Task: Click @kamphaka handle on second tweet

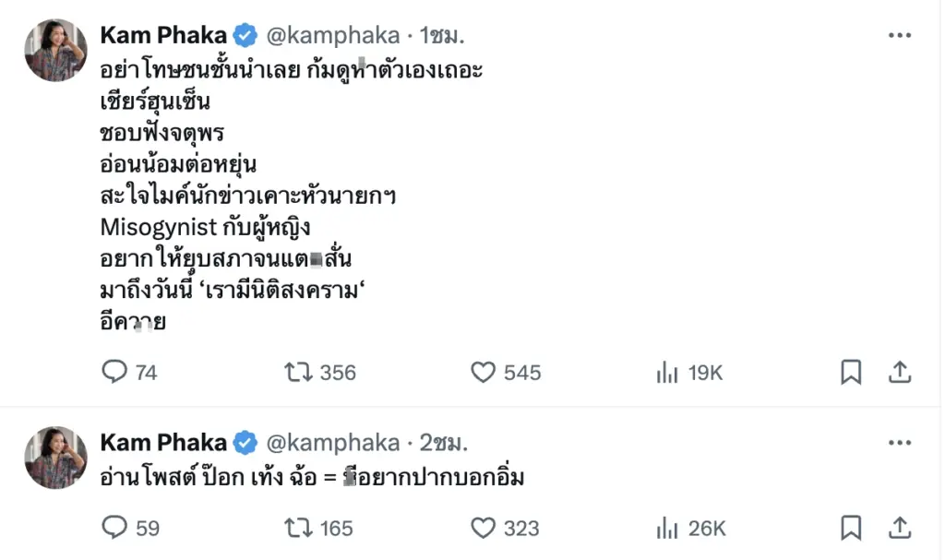Action: pyautogui.click(x=333, y=443)
